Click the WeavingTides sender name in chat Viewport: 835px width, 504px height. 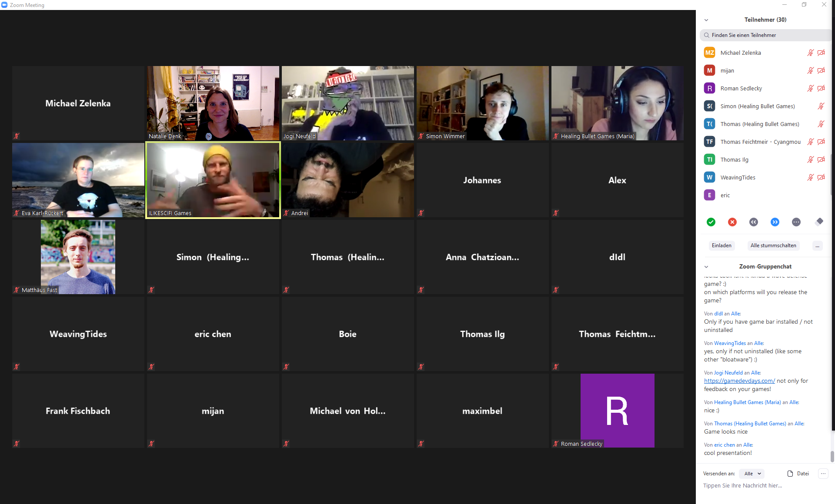pos(730,343)
